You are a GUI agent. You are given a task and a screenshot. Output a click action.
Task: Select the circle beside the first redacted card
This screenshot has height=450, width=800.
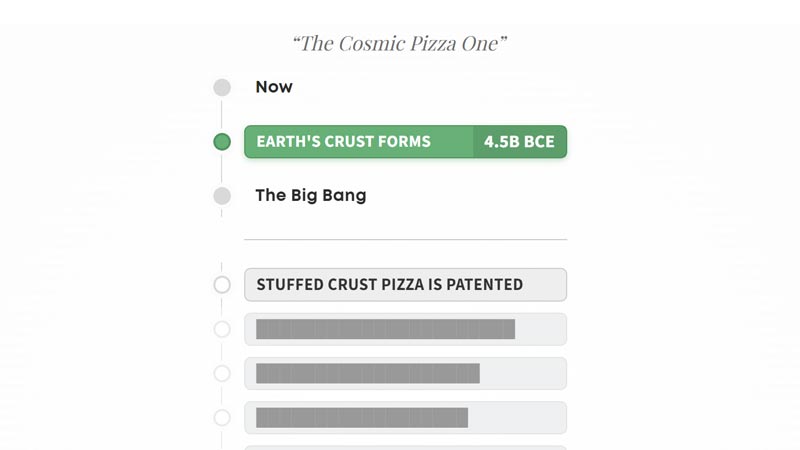(222, 329)
